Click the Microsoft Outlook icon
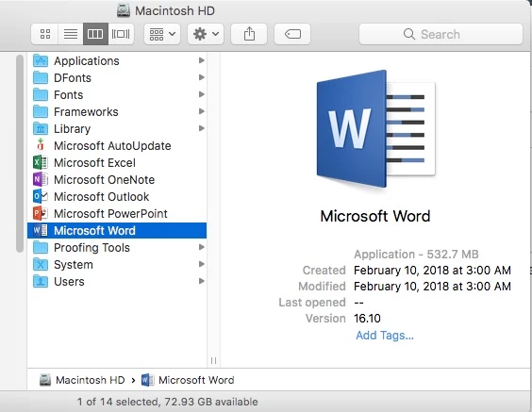Screen dimensions: 532x412 [41, 196]
